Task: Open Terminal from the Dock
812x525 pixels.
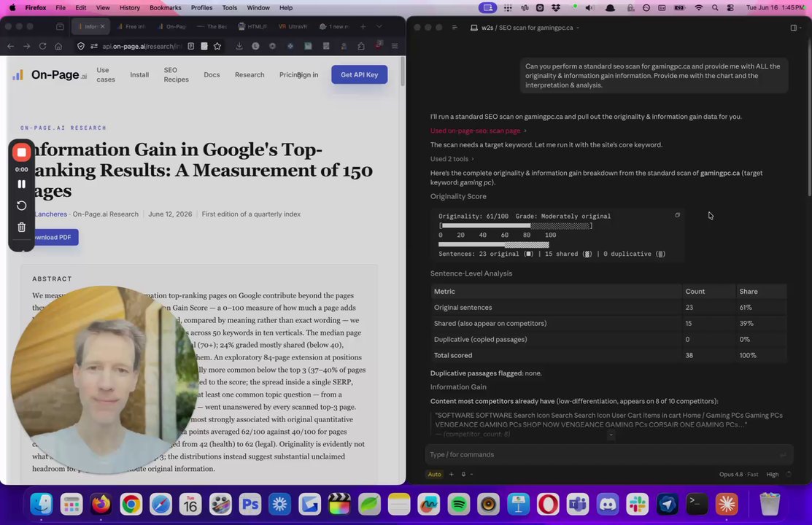Action: point(697,504)
